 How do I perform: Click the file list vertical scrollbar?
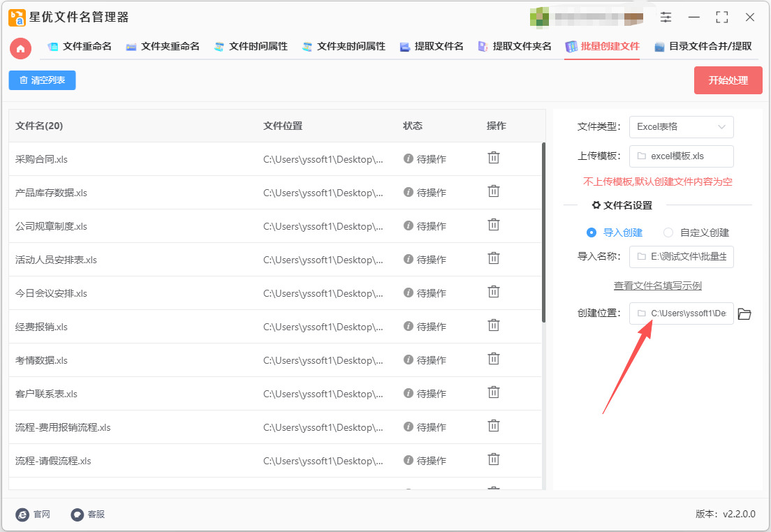click(x=543, y=232)
